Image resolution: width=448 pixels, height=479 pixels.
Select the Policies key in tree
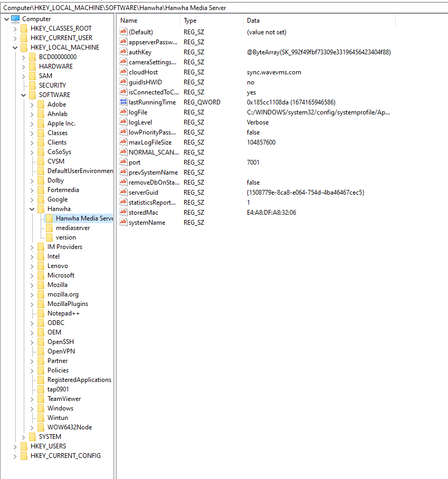pos(58,370)
